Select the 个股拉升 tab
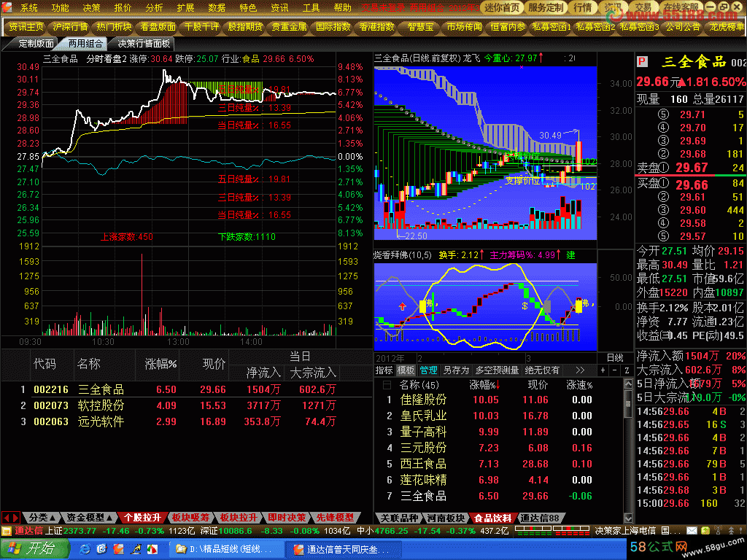The image size is (747, 560). coord(142,518)
